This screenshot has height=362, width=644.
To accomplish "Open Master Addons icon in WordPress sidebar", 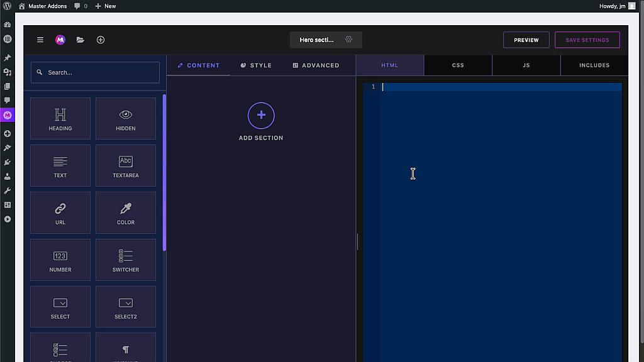I will click(8, 116).
